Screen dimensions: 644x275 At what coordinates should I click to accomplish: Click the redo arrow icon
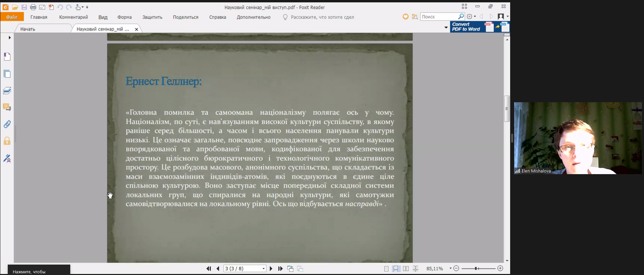[69, 7]
